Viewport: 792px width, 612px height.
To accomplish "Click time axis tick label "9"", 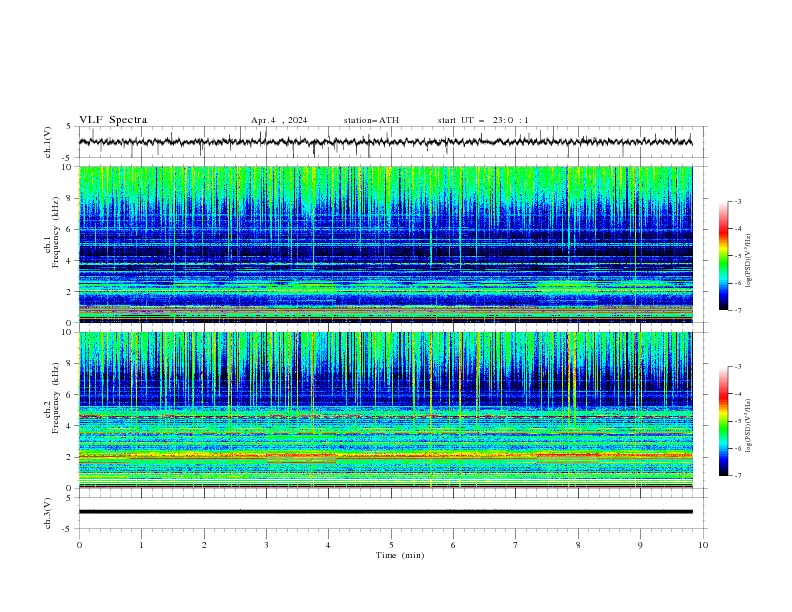I will click(x=640, y=545).
